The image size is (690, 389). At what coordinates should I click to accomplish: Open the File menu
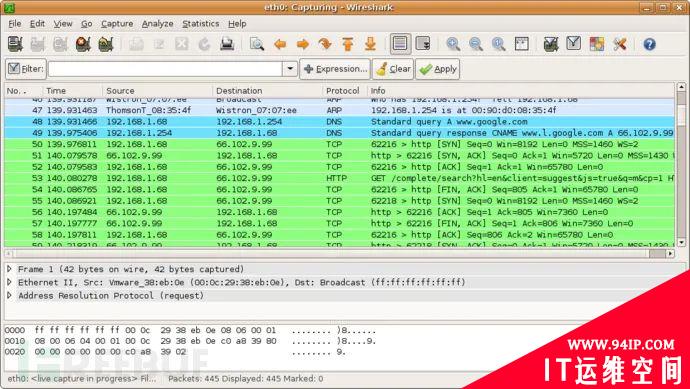15,24
